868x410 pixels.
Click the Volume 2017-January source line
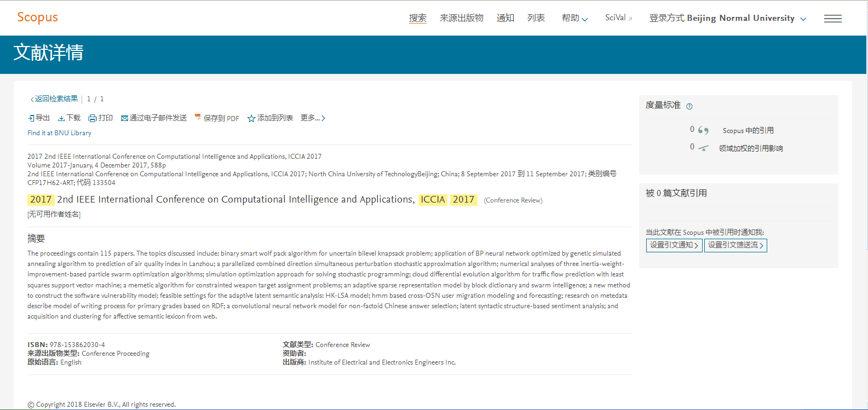pos(96,165)
